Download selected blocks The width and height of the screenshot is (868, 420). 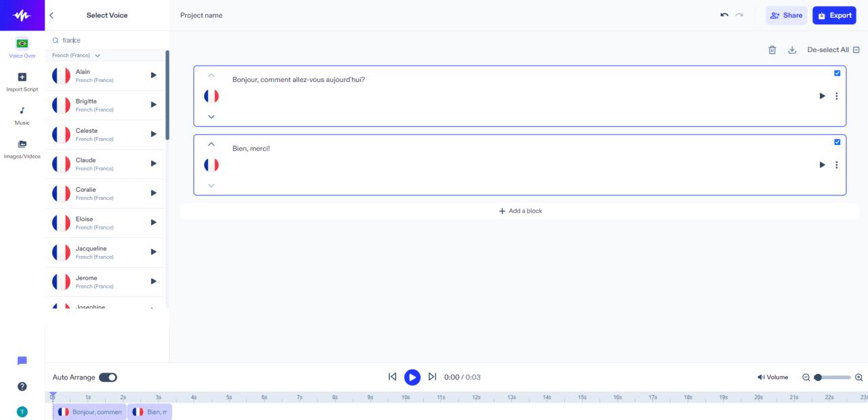pos(792,49)
